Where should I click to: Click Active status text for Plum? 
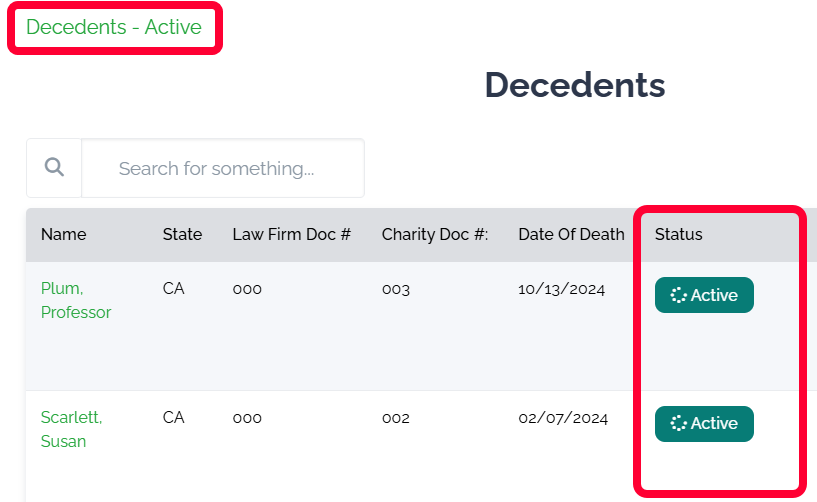[x=714, y=295]
